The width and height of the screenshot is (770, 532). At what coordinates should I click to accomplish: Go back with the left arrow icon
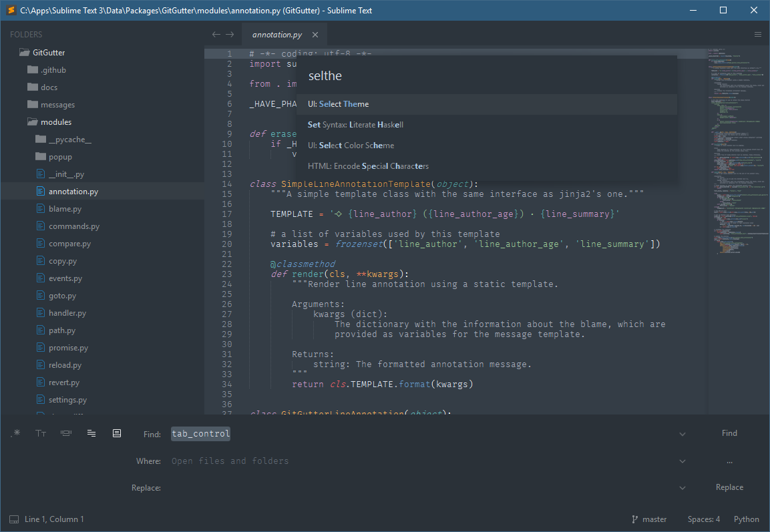[x=216, y=34]
